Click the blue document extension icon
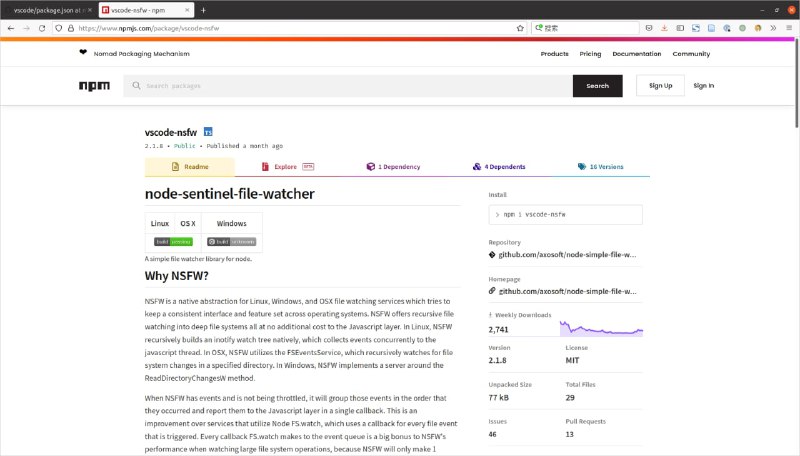 tap(711, 28)
